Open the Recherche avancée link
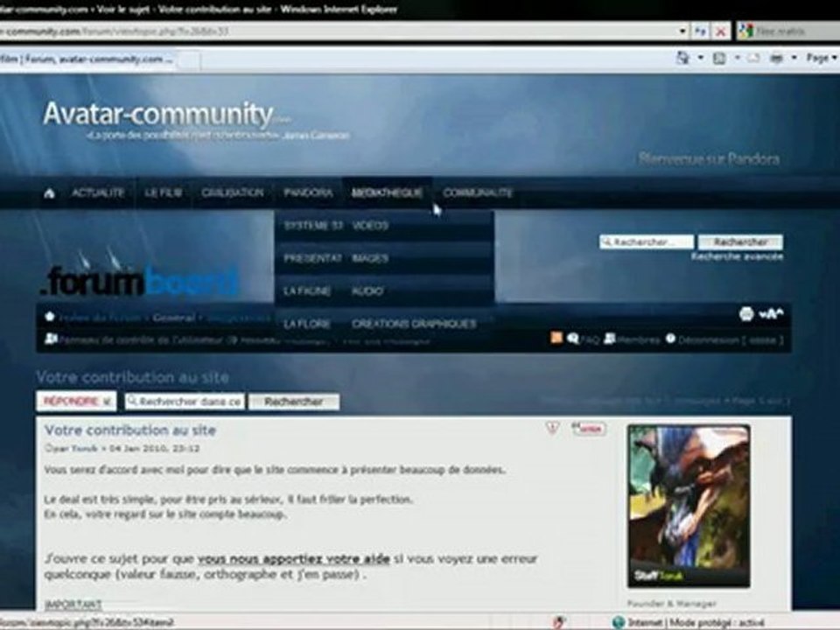Viewport: 840px width, 630px height. tap(737, 256)
